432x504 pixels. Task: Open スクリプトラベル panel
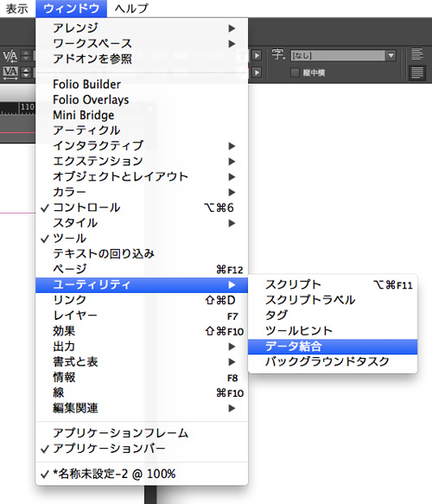[333, 300]
